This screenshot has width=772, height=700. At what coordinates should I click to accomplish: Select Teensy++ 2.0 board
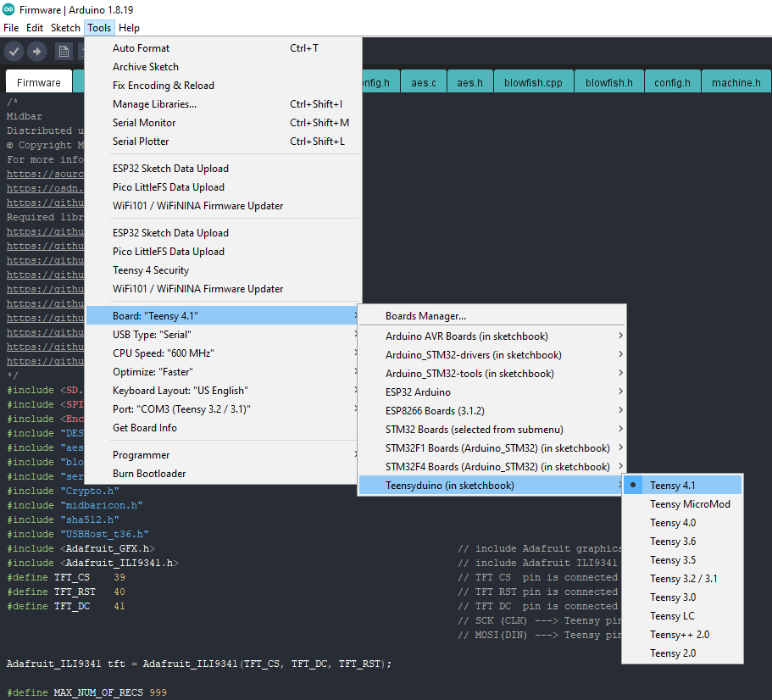(682, 635)
